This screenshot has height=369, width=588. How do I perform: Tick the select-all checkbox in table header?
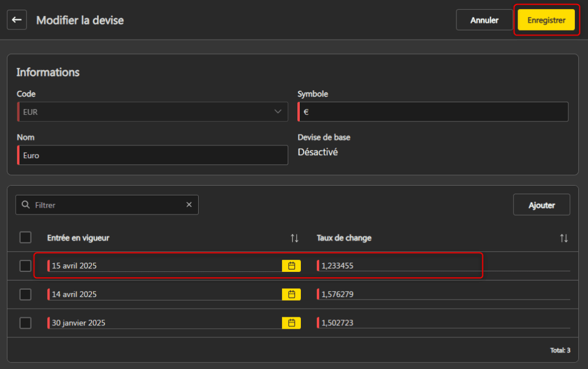point(25,237)
